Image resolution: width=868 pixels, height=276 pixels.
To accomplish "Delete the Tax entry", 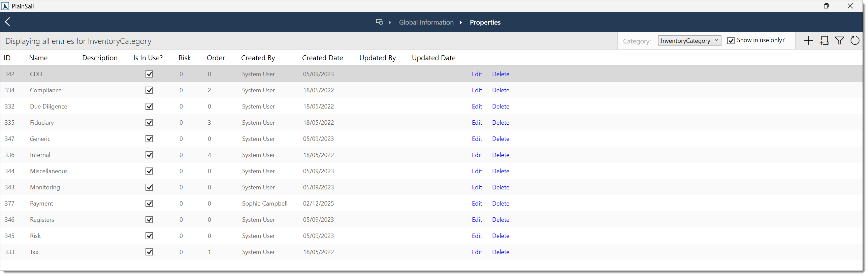I will pyautogui.click(x=501, y=252).
